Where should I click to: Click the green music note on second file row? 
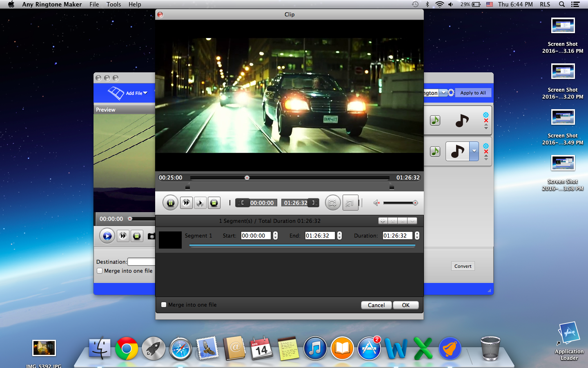coord(435,151)
